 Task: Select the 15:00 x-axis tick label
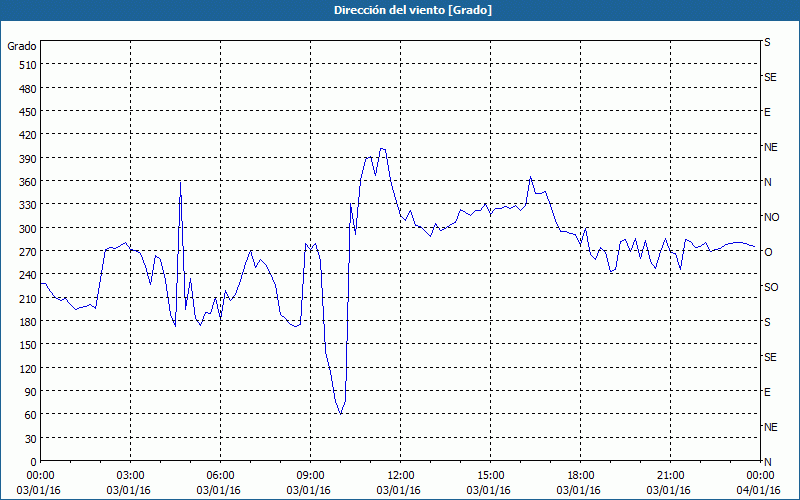490,476
